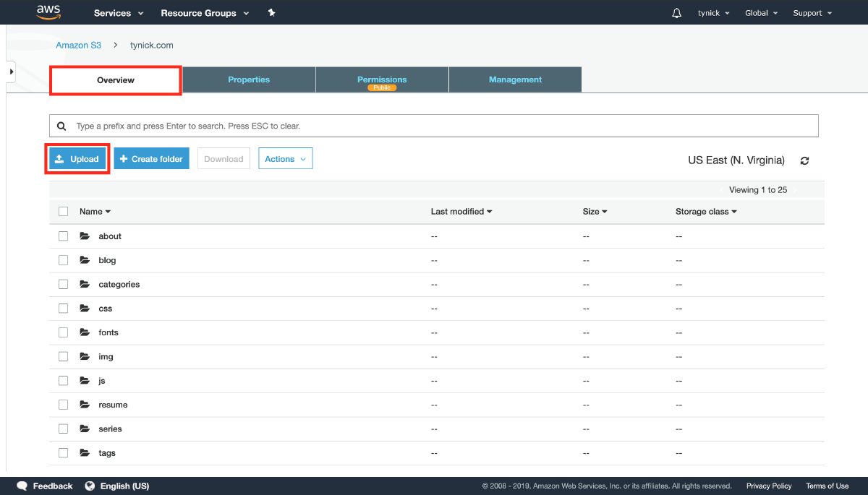Click the AWS logo home icon
The width and height of the screenshot is (868, 495).
[48, 12]
